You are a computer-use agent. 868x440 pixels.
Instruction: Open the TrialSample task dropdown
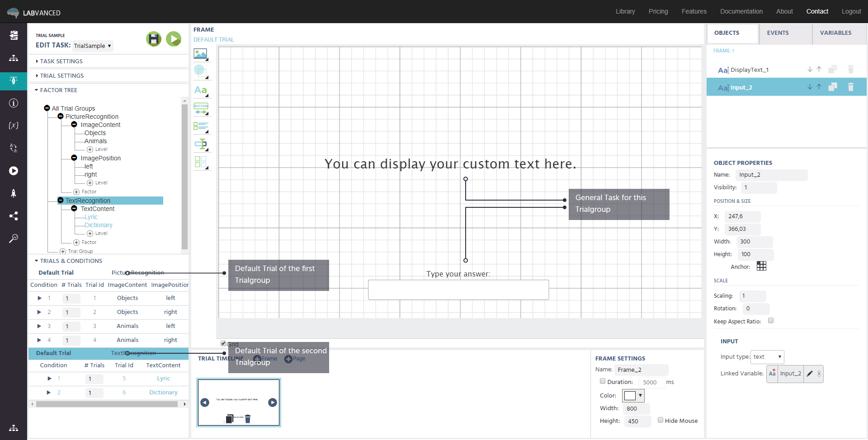pos(93,46)
